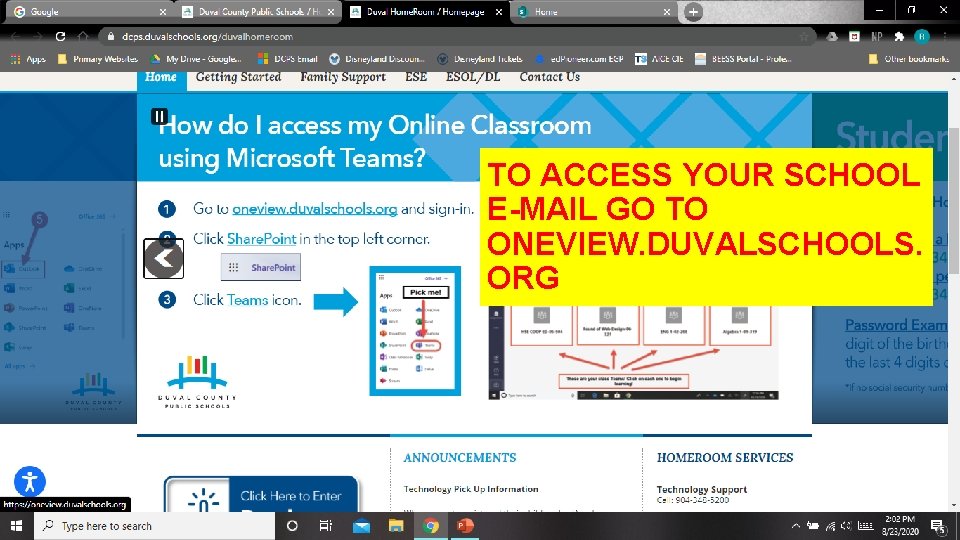Reload the page with refresh icon

click(60, 37)
